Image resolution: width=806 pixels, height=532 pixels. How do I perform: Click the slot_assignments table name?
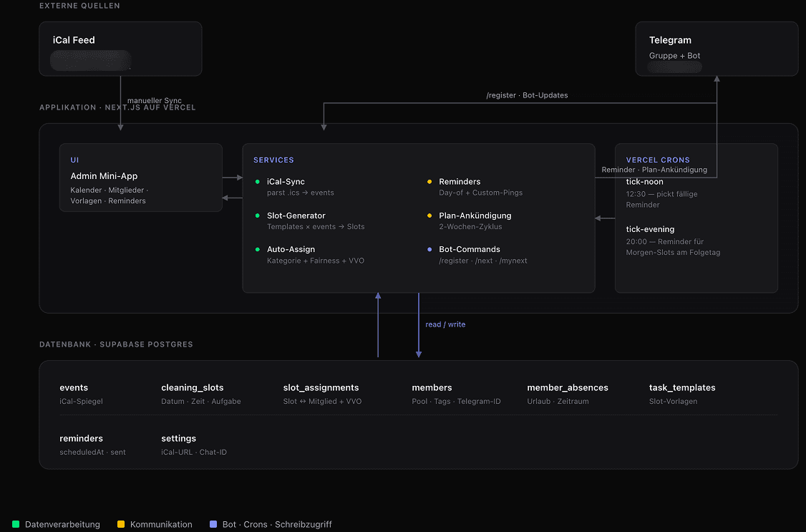[x=321, y=387]
